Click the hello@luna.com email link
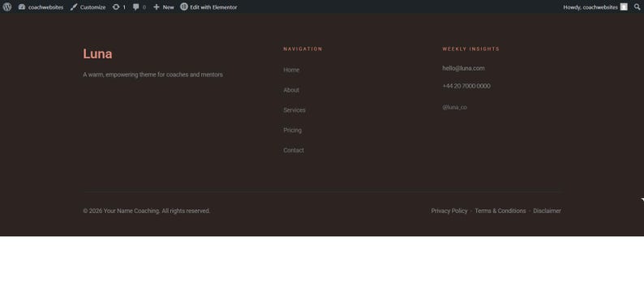 pos(463,68)
